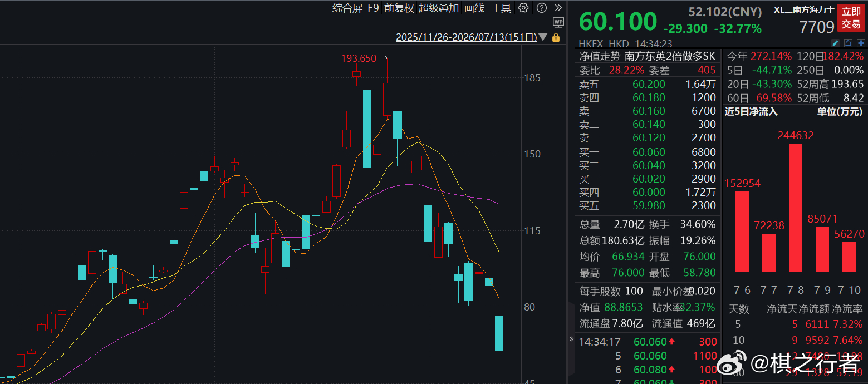
Task: Collapse the quote side panel double-arrow handle
Action: click(x=571, y=338)
